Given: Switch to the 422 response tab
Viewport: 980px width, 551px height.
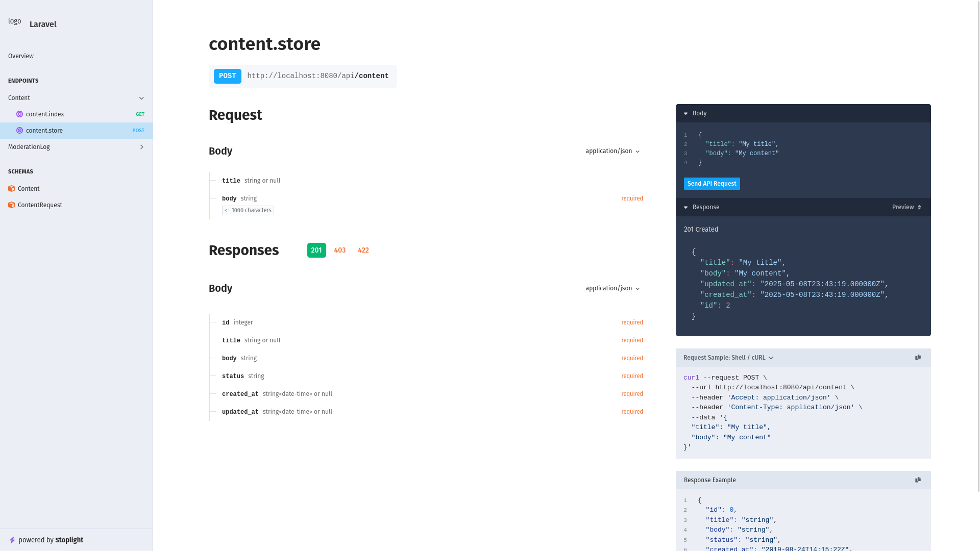Looking at the screenshot, I should click(363, 251).
